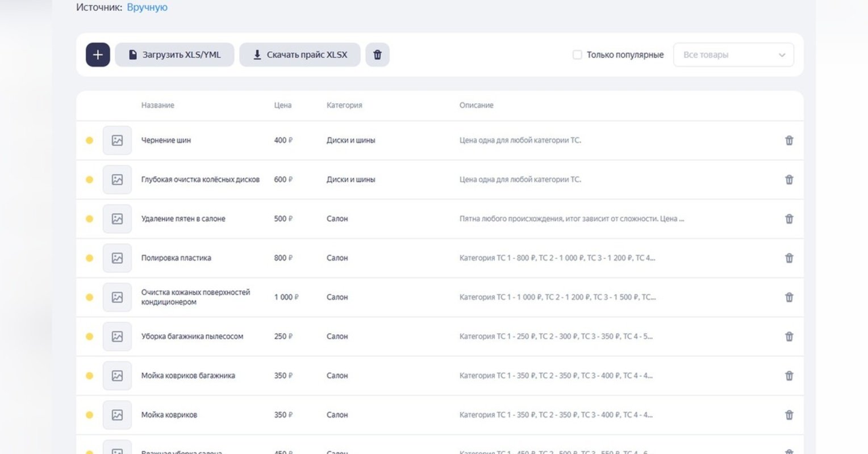Image resolution: width=868 pixels, height=454 pixels.
Task: Click the Загрузить XLS/YML button
Action: click(174, 54)
